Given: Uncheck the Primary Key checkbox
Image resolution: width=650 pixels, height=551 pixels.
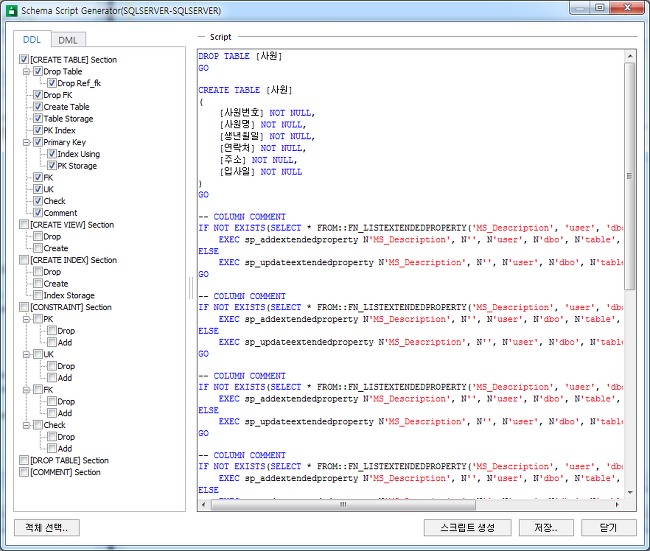Looking at the screenshot, I should pyautogui.click(x=38, y=142).
